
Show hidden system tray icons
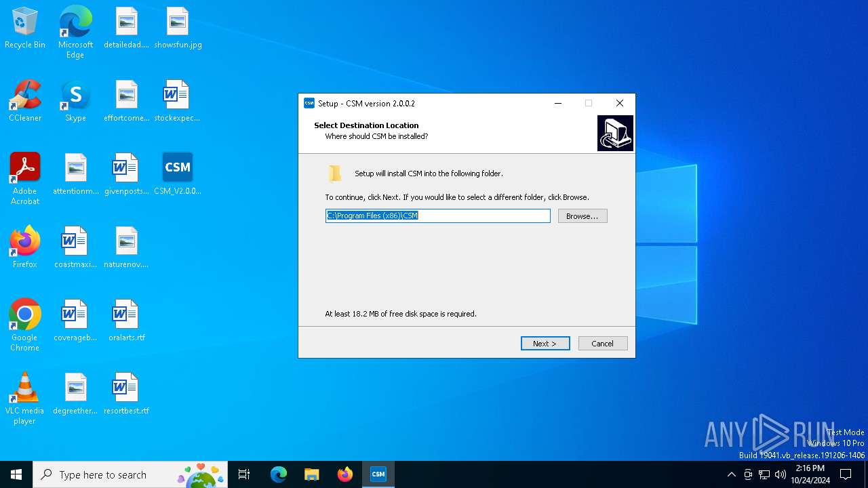731,474
